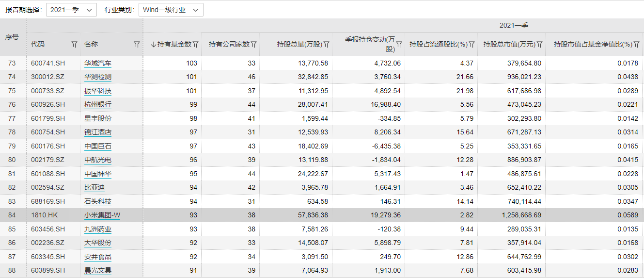The image size is (644, 278).
Task: Open the 华域汽车 stock link
Action: click(98, 63)
